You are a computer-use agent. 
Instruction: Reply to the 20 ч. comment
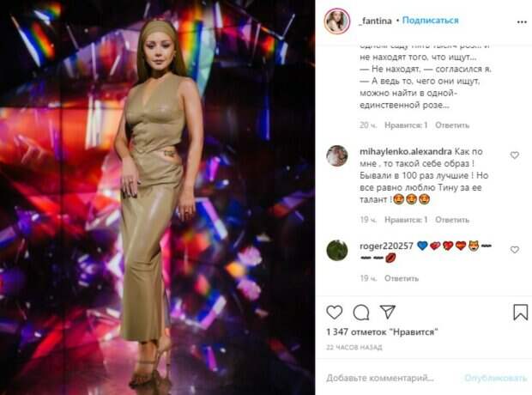pyautogui.click(x=452, y=125)
